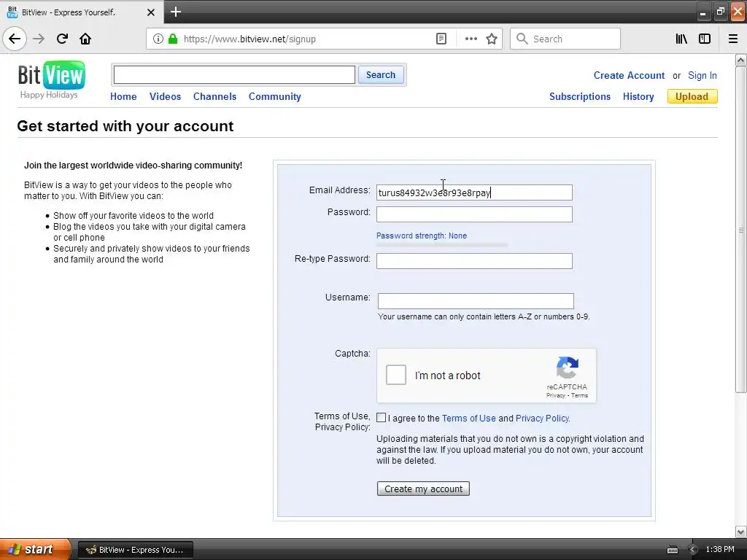Click the browser forward arrow
This screenshot has width=747, height=560.
click(x=39, y=39)
